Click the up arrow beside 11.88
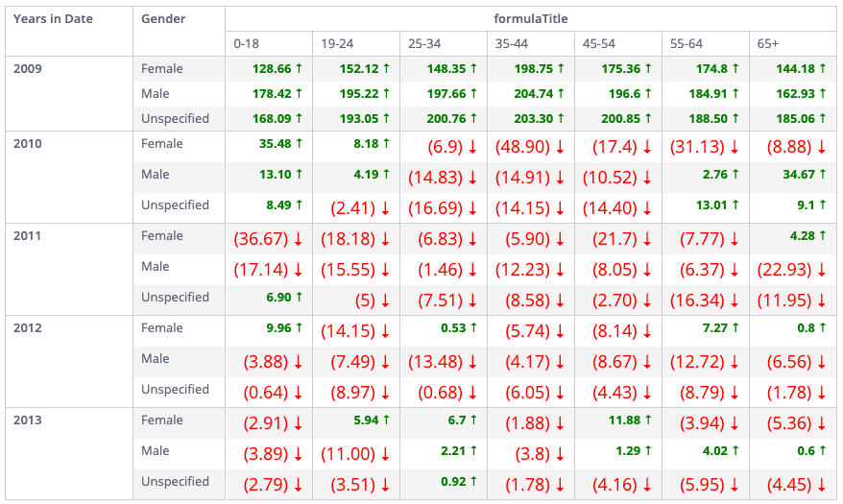Screen dimensions: 843x504 click(x=648, y=420)
